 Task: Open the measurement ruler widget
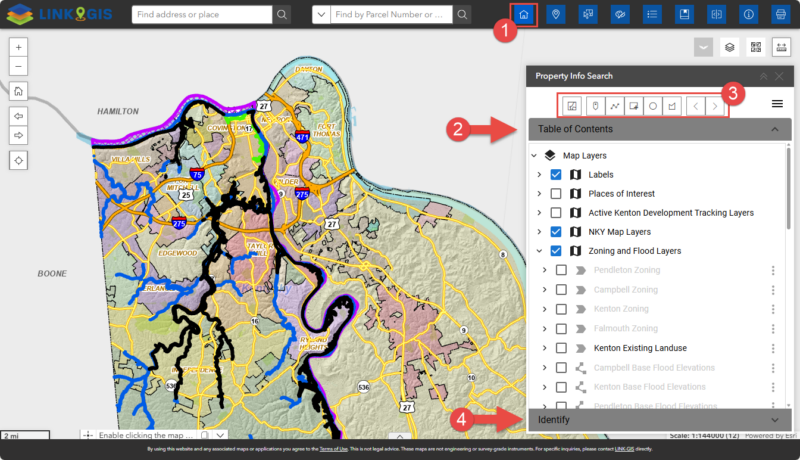coord(781,47)
